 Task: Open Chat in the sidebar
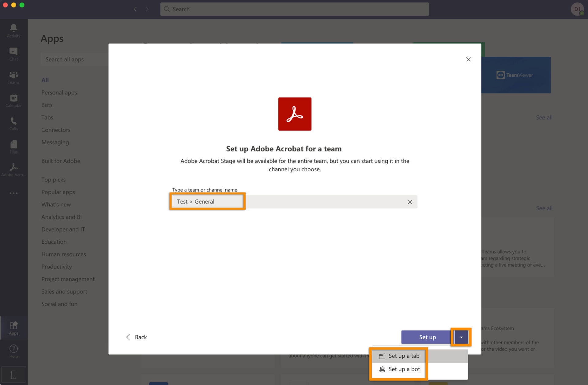13,54
